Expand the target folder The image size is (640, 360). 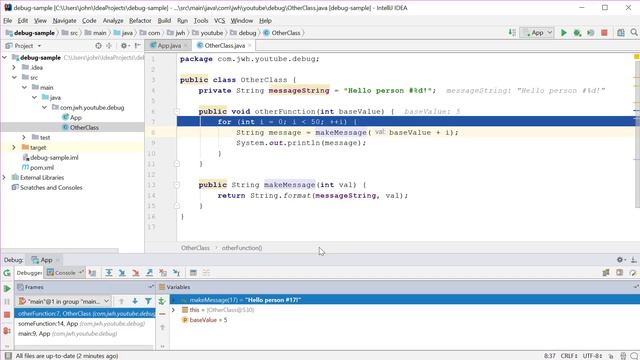(x=14, y=147)
